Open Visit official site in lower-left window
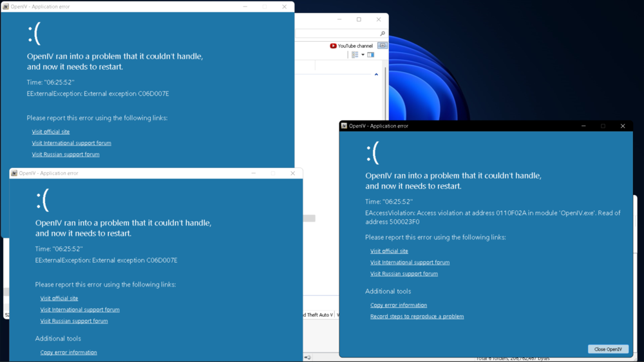 [x=59, y=298]
